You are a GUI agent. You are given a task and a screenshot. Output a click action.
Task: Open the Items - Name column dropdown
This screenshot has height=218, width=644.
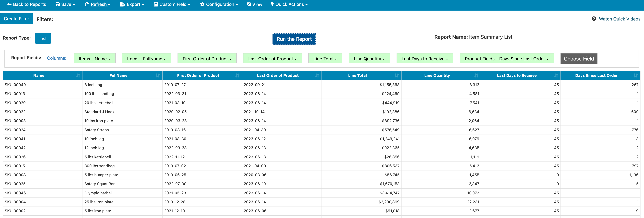[95, 59]
